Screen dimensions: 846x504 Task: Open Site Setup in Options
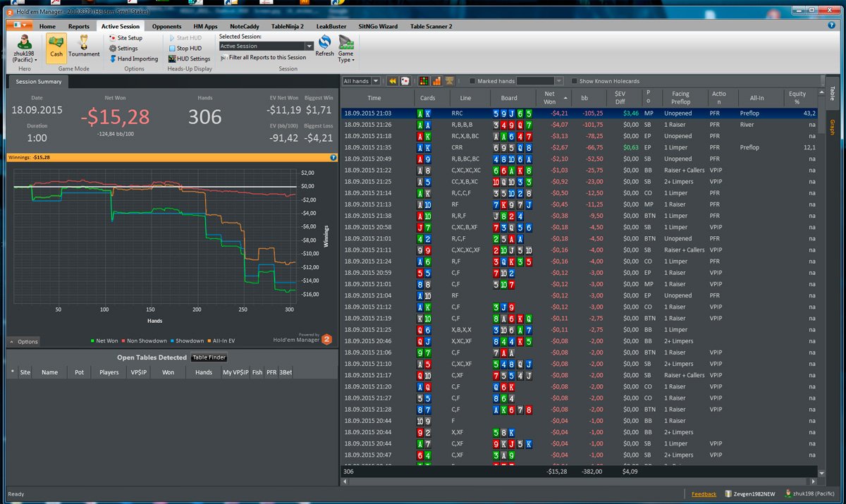click(x=125, y=38)
